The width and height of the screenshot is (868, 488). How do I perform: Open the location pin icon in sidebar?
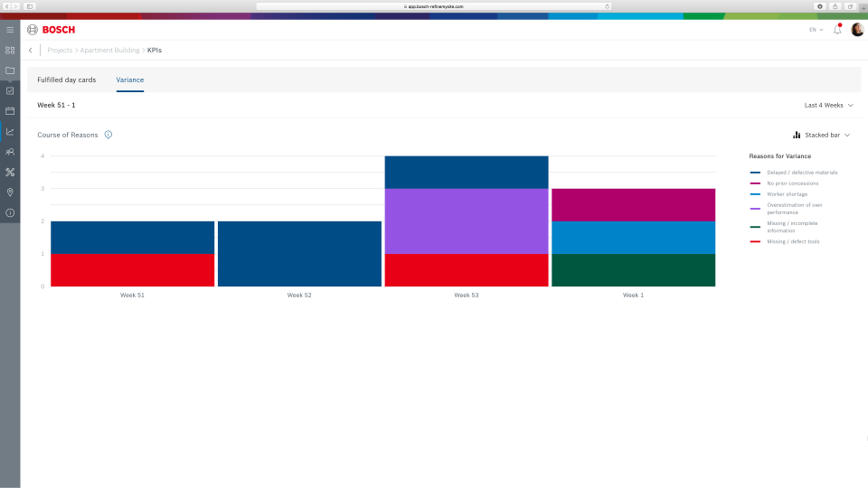coord(10,192)
